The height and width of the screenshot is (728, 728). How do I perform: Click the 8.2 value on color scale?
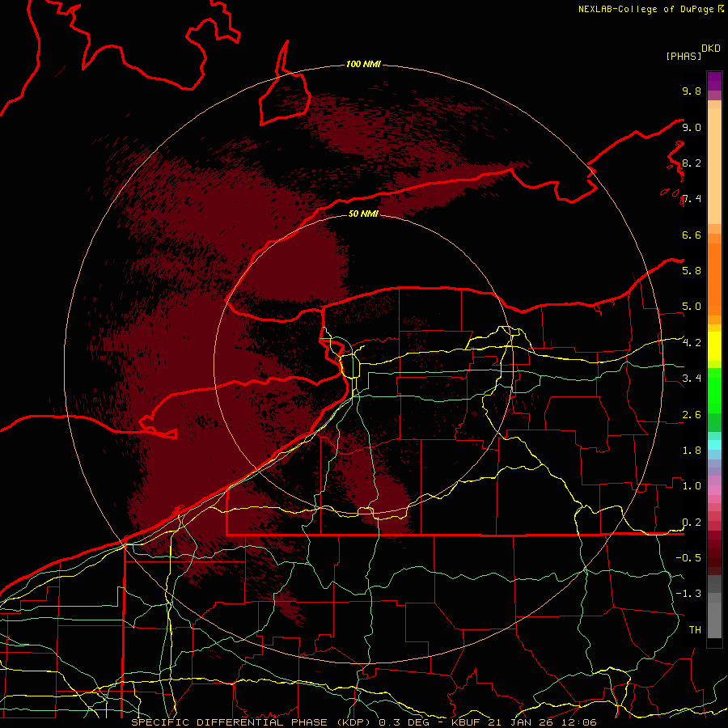[692, 163]
